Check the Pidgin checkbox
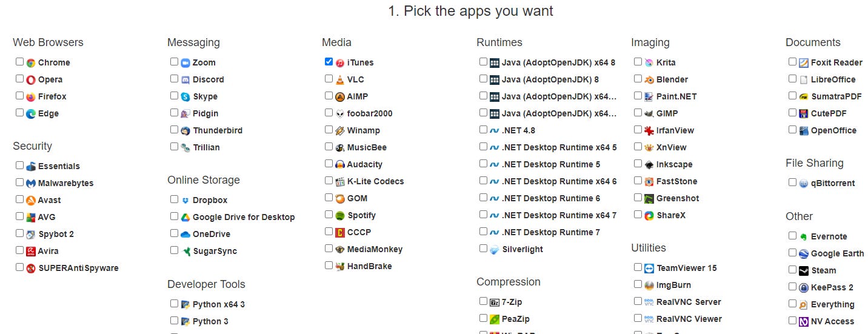 coord(174,113)
